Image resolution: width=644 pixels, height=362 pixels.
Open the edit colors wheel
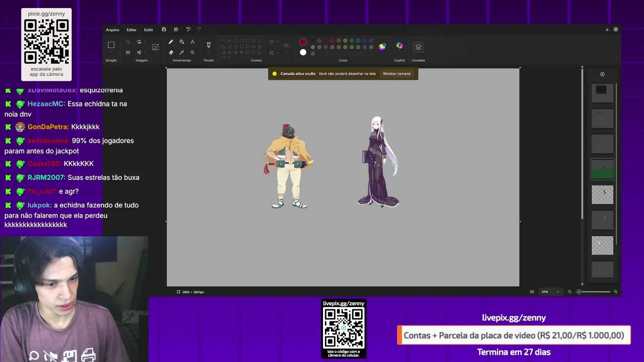point(382,47)
